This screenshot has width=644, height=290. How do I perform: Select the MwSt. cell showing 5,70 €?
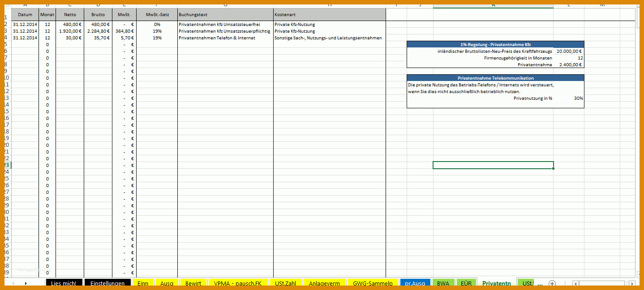pos(125,38)
